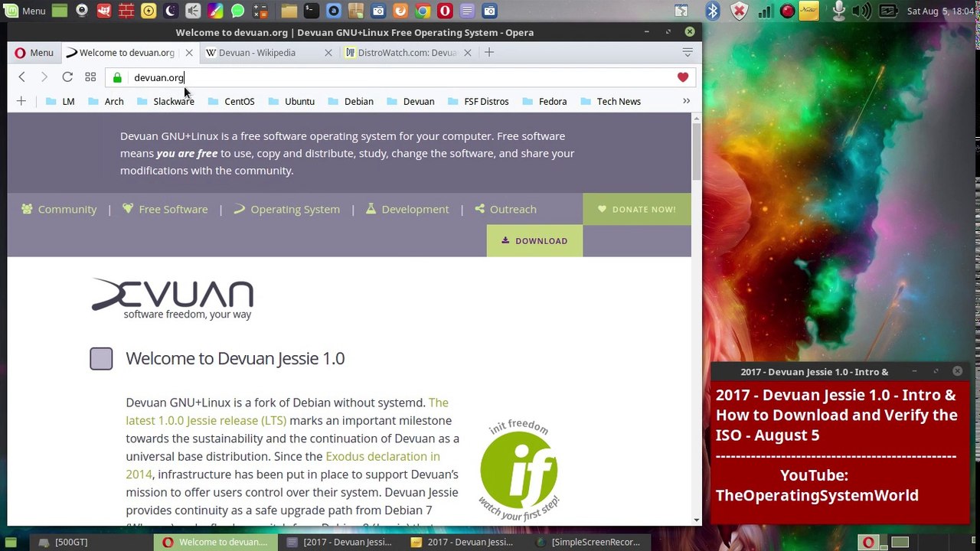980x551 pixels.
Task: Open the CentOS bookmarks folder
Action: [x=231, y=101]
